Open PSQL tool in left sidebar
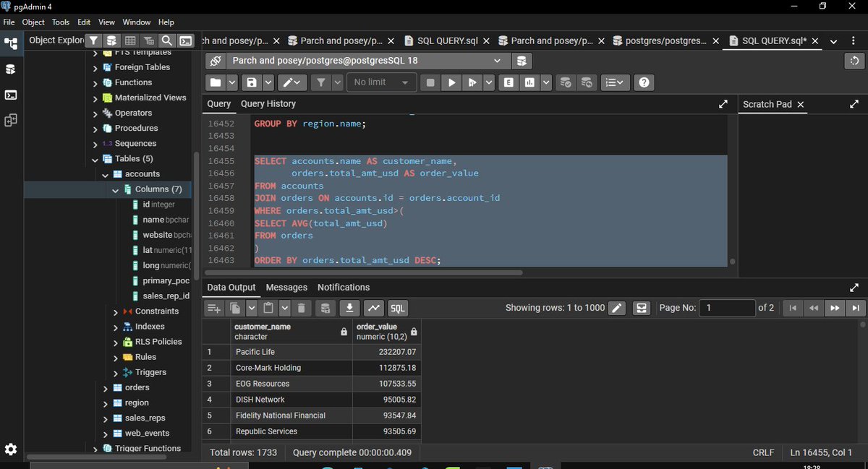 click(x=11, y=95)
